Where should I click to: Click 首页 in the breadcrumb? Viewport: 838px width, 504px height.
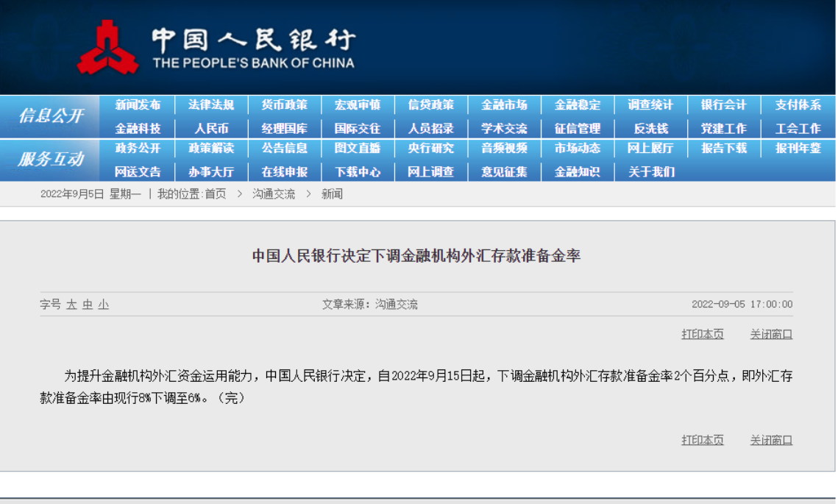(216, 194)
